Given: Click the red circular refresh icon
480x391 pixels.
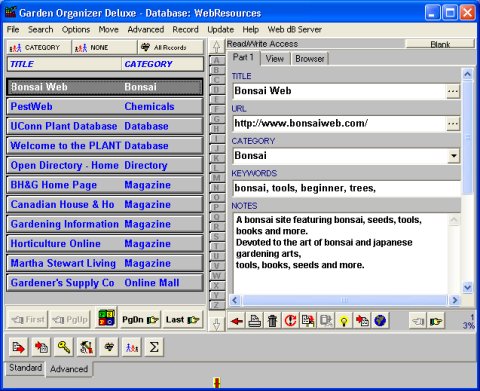Looking at the screenshot, I should (290, 321).
